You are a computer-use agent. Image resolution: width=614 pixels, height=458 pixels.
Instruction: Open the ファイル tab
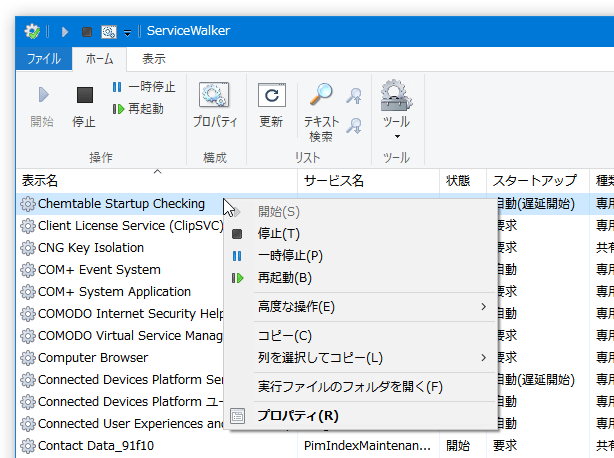coord(43,59)
